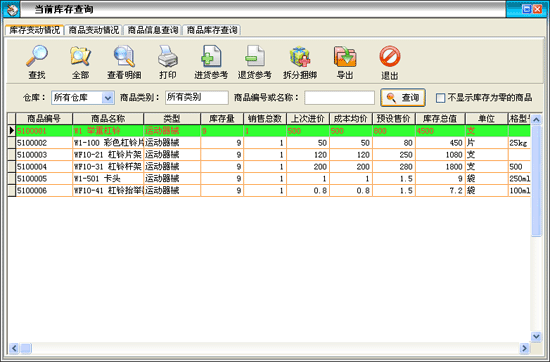Click the 查询 search button

[x=403, y=98]
